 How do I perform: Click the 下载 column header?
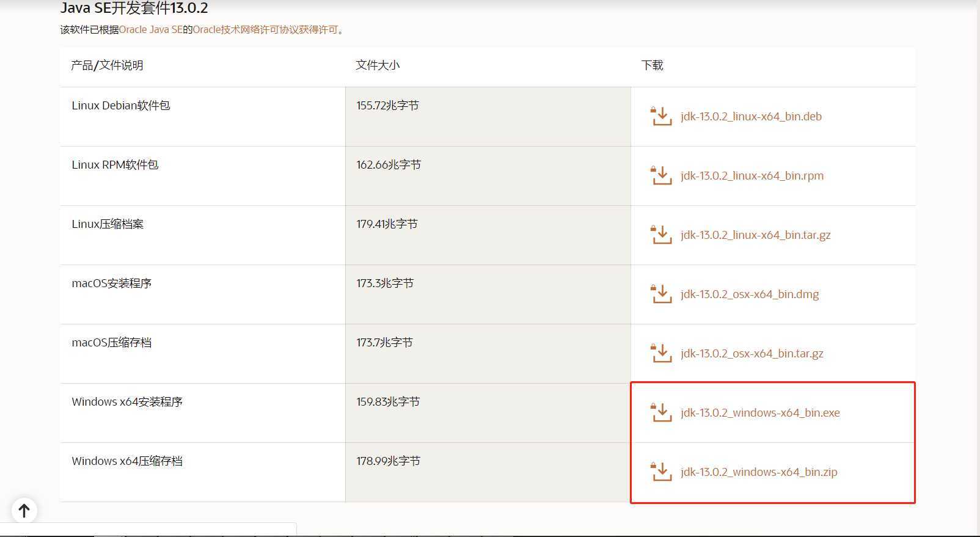pos(652,65)
